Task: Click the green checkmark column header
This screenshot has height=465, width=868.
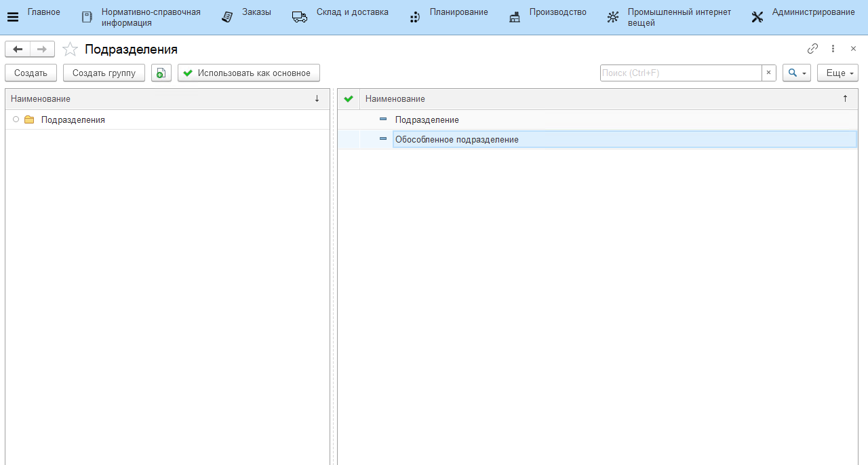Action: (349, 99)
